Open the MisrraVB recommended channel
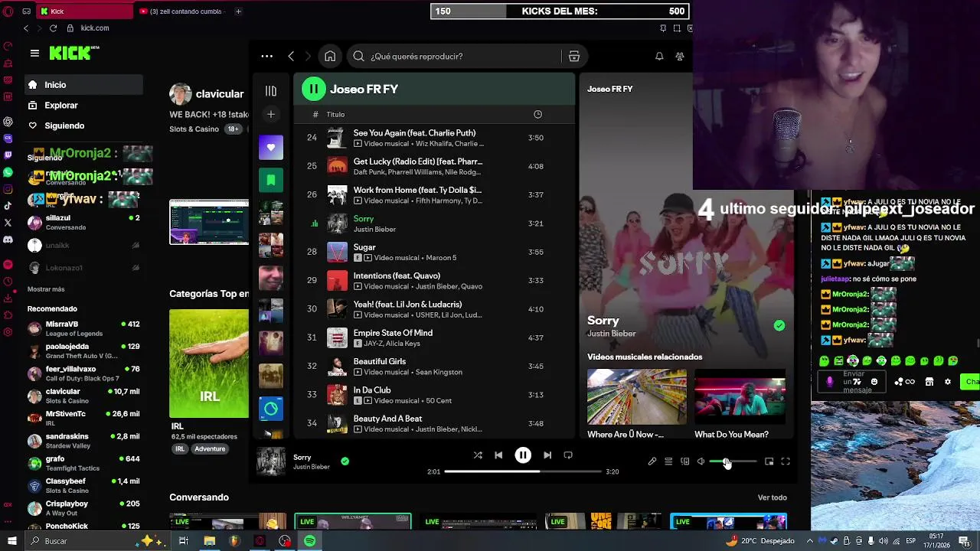 (x=83, y=328)
